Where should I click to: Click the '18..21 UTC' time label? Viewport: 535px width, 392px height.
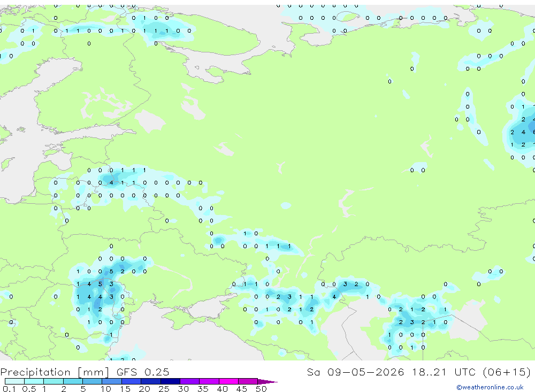444,372
